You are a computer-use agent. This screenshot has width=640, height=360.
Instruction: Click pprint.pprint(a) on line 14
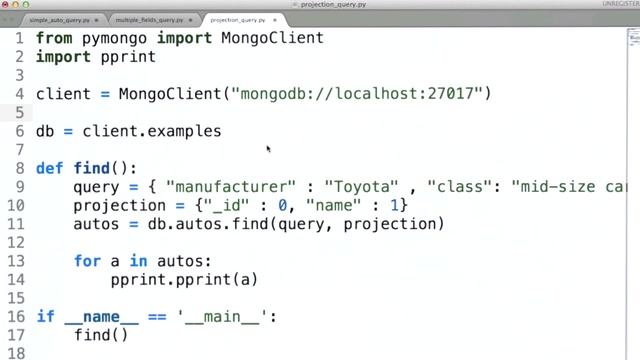(184, 280)
